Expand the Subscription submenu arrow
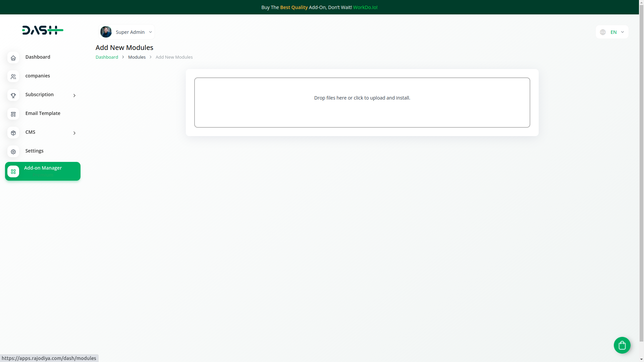644x362 pixels. coord(74,96)
